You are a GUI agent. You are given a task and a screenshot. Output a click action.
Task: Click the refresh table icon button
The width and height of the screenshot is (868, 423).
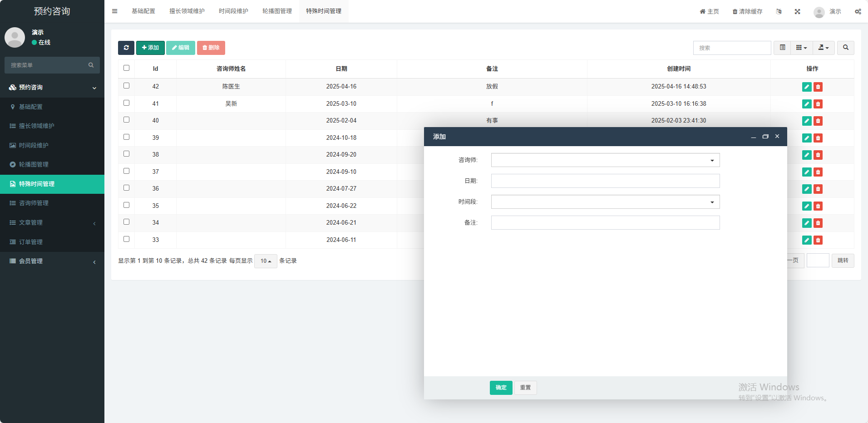pos(126,48)
